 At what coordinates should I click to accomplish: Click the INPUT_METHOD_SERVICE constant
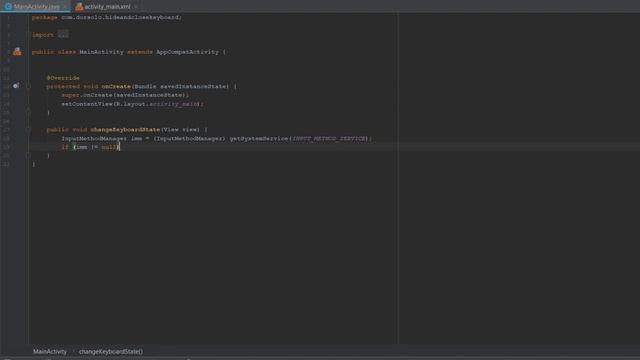[x=329, y=138]
